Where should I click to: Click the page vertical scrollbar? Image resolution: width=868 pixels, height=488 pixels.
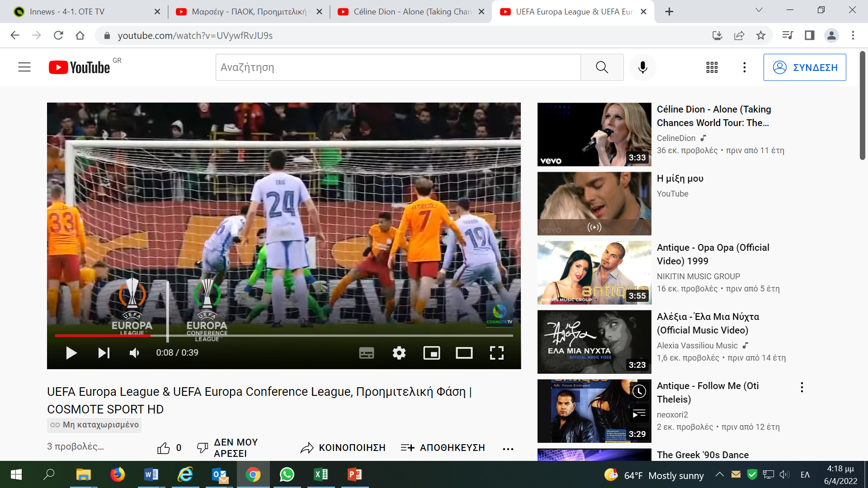tap(863, 106)
